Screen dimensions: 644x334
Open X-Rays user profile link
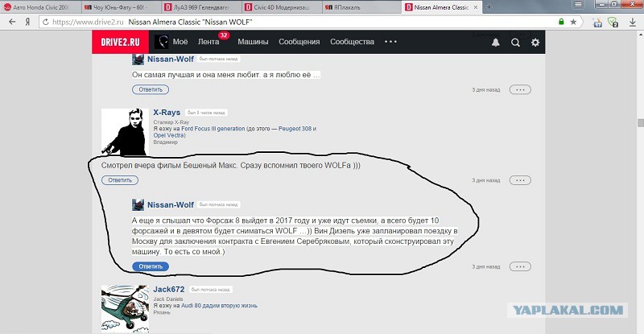(167, 113)
